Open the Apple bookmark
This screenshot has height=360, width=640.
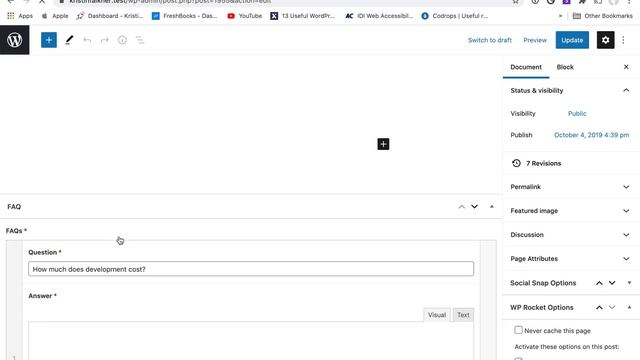coord(55,16)
